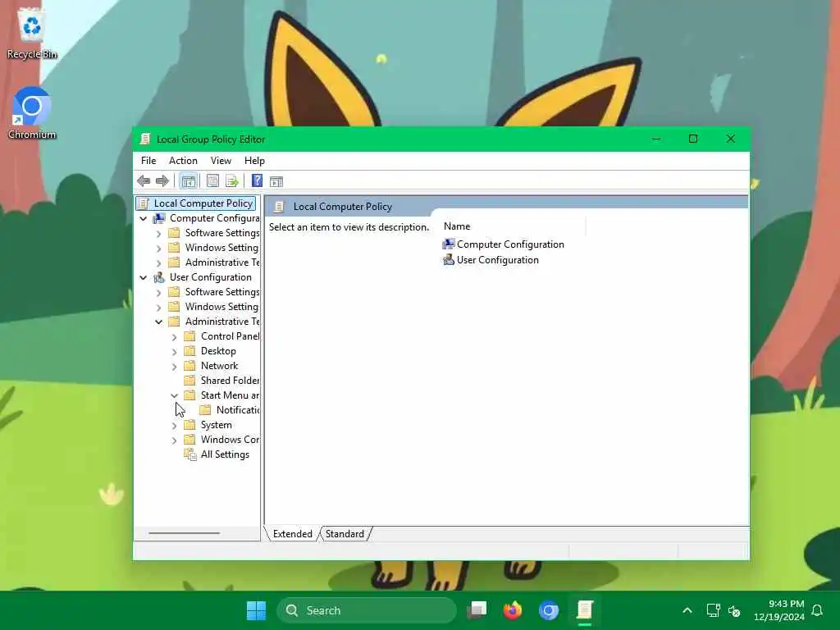
Task: Open the File menu
Action: [x=148, y=161]
